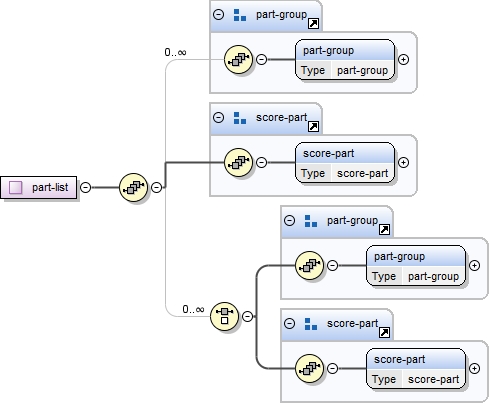The height and width of the screenshot is (404, 490).
Task: Click the 0..∞ label above the optional part-group
Action: tap(175, 52)
